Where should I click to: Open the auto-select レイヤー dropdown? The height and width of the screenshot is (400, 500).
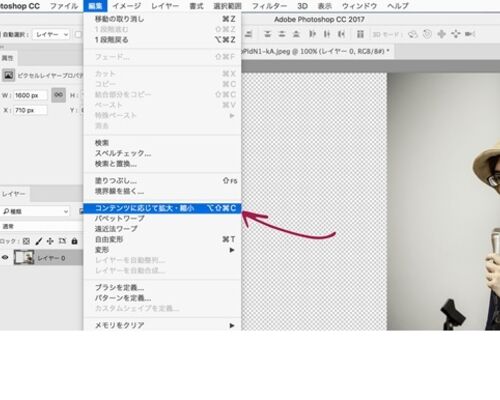click(x=51, y=34)
